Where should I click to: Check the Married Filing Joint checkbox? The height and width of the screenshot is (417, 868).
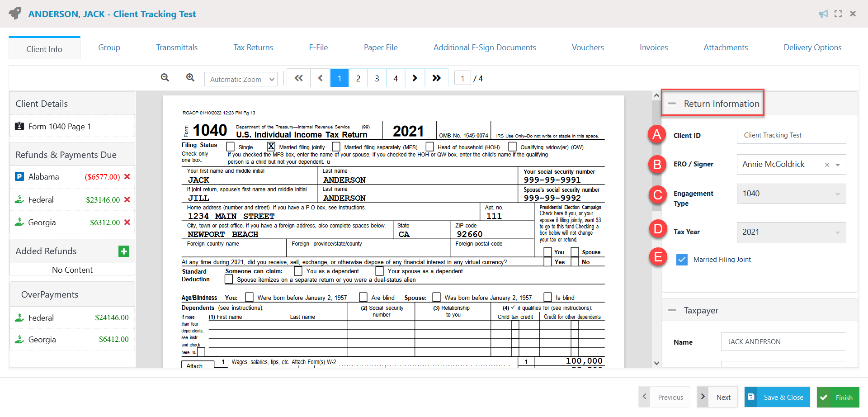(682, 259)
